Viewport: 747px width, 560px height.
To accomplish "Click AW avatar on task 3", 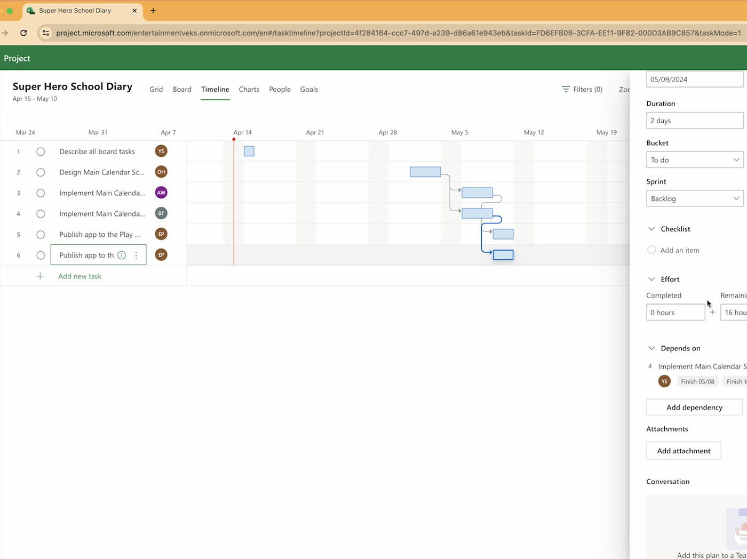I will click(x=161, y=193).
